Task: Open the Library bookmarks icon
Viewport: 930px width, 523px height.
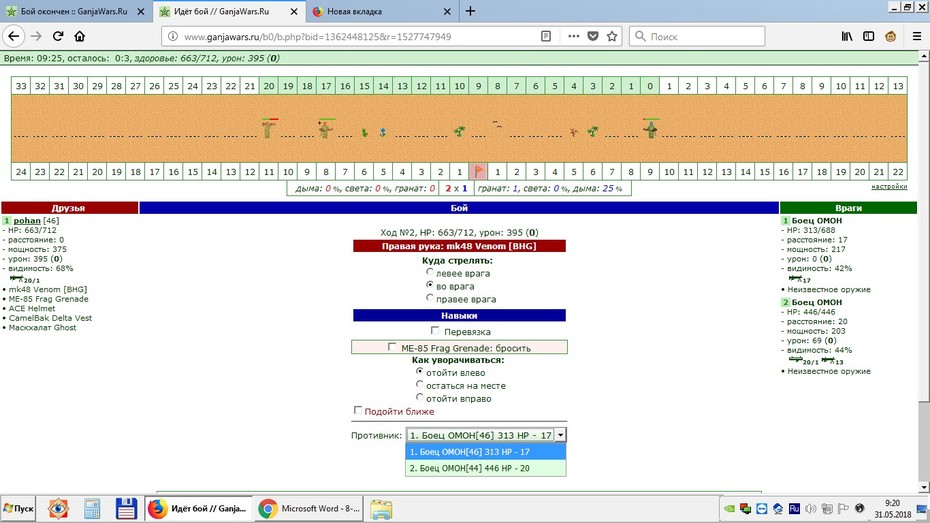Action: click(847, 36)
